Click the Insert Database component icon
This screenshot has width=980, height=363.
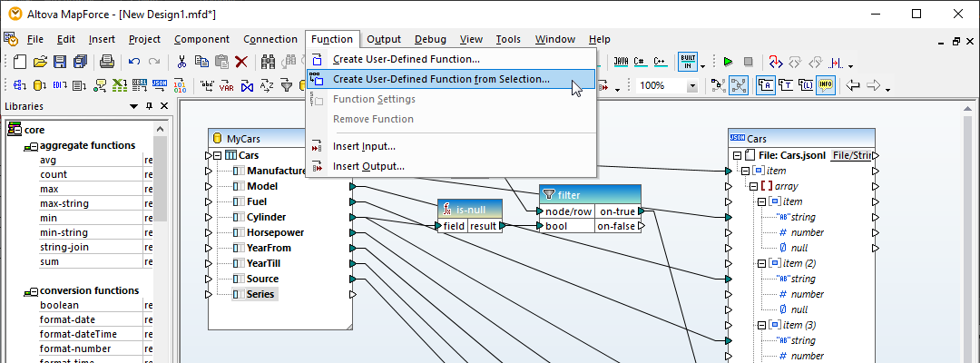(x=39, y=86)
